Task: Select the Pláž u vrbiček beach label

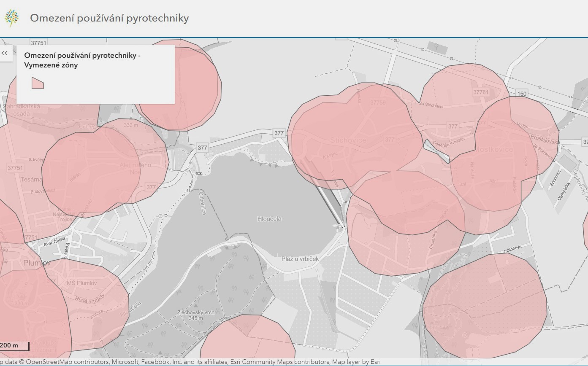Action: [x=300, y=258]
